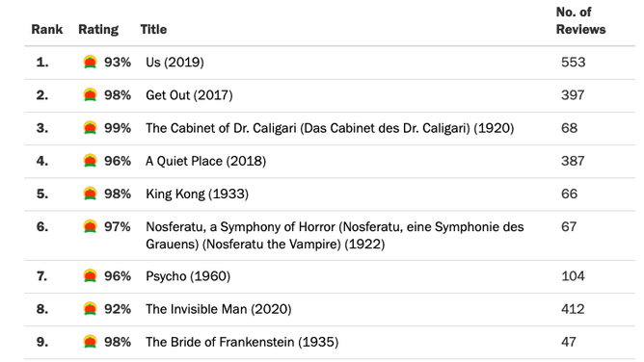Click the tomato icon next to 99% rating
644x362 pixels.
90,128
